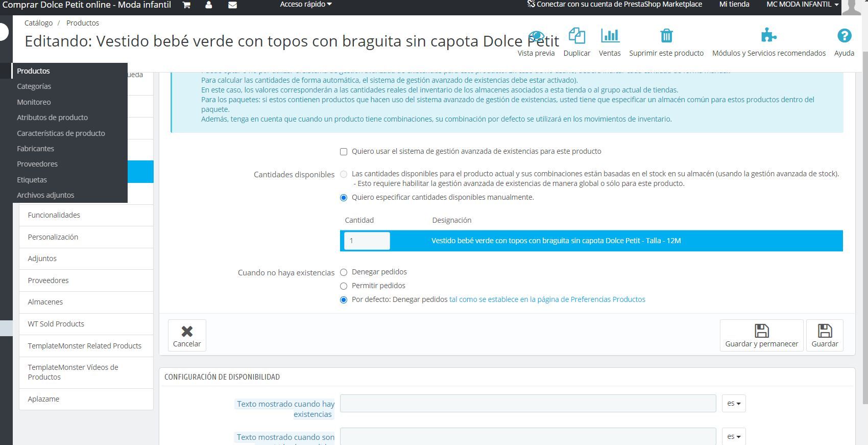Enable advanced stock management checkbox
The width and height of the screenshot is (868, 445).
(x=344, y=152)
